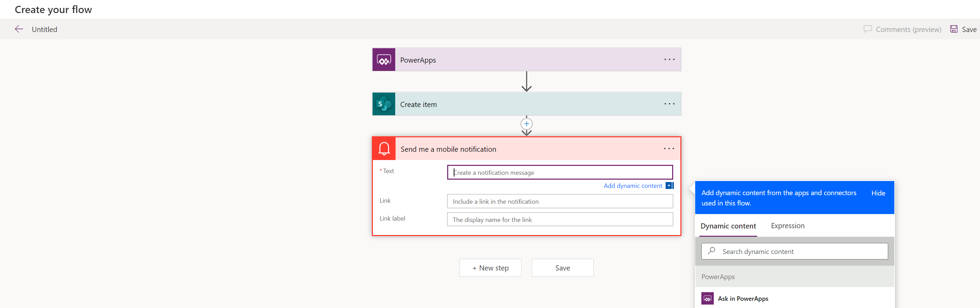Open the PowerApps step ellipsis menu
Image resolution: width=980 pixels, height=308 pixels.
coord(670,60)
